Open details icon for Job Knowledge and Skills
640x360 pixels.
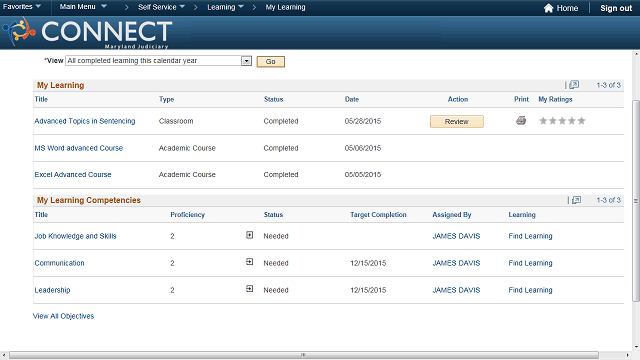249,235
